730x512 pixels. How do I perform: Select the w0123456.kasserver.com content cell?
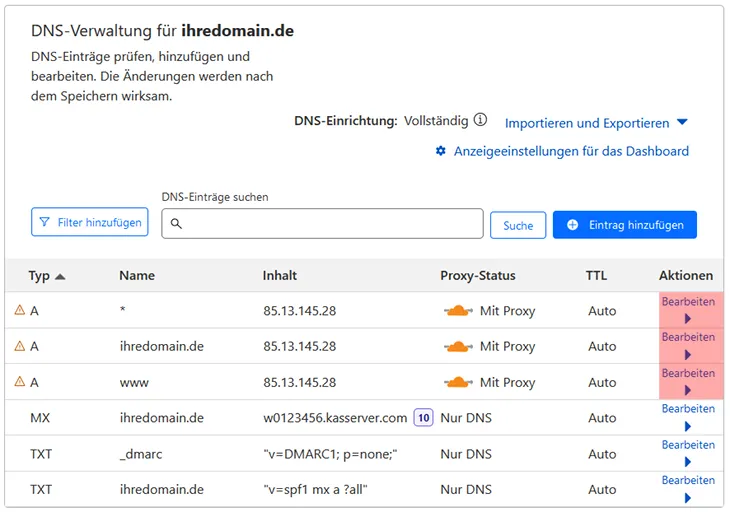(x=335, y=418)
